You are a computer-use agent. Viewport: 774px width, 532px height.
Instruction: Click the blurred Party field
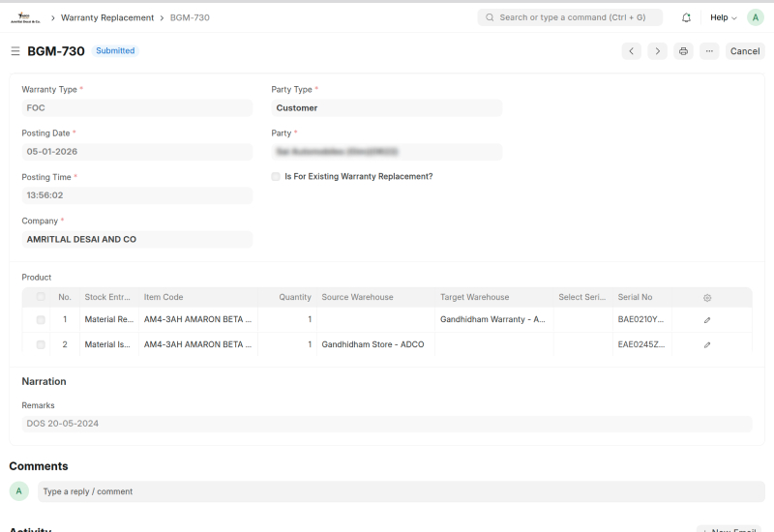click(386, 152)
